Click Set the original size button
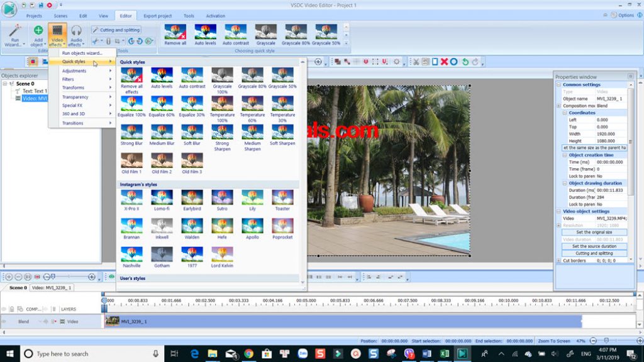Screen dimensions: 644x362 594,232
